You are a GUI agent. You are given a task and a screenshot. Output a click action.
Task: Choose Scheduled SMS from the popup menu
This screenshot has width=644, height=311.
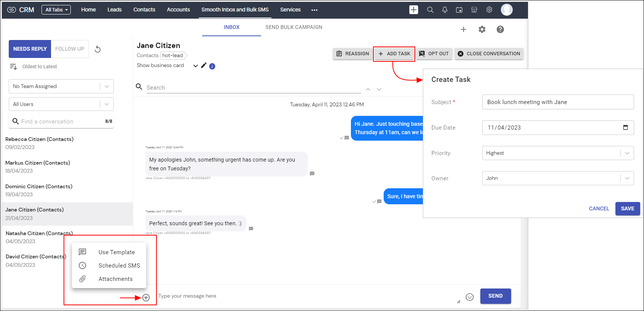coord(109,265)
